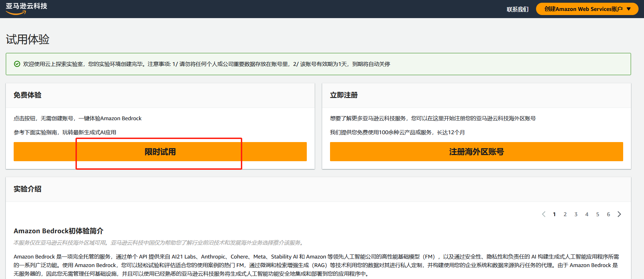Click the 立即注册 card title
The height and width of the screenshot is (279, 644).
(344, 95)
